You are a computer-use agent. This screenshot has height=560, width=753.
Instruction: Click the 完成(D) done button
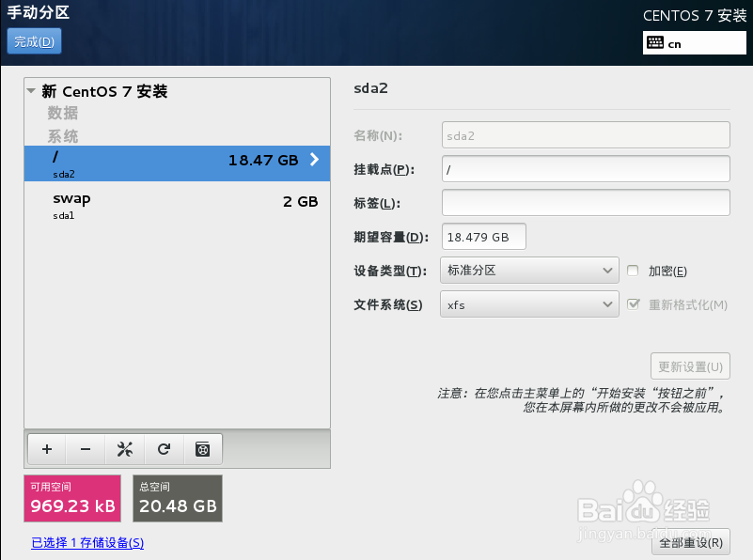(x=34, y=41)
